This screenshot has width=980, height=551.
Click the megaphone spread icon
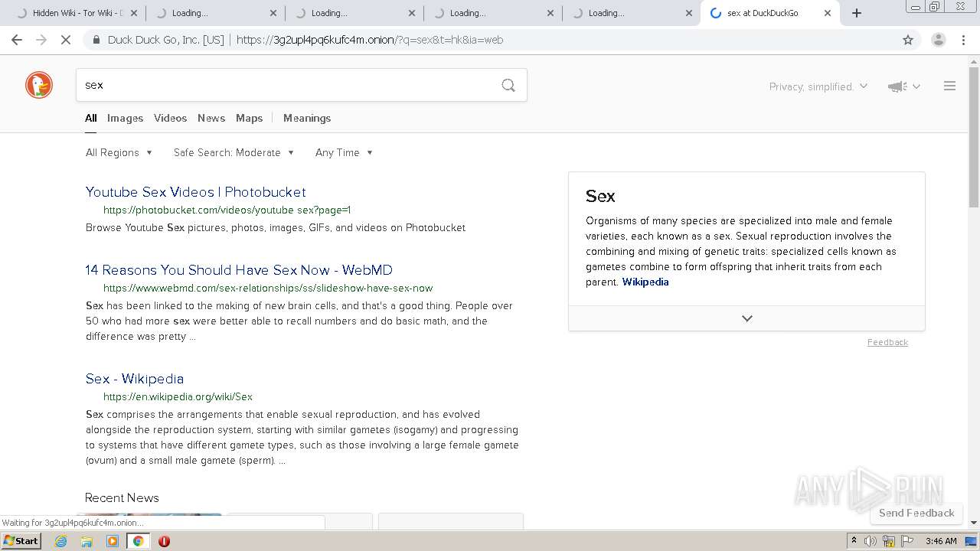[x=897, y=87]
